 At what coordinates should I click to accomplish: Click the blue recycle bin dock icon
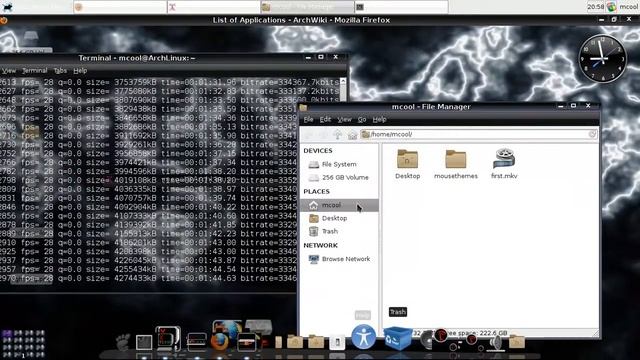point(398,338)
